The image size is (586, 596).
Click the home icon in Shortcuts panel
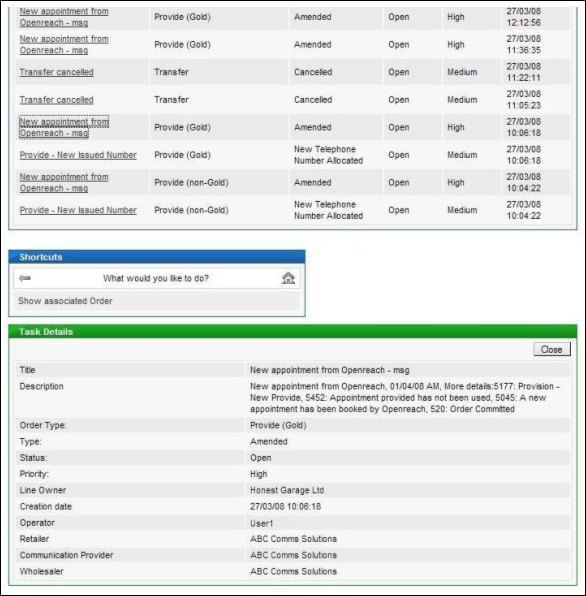tap(288, 278)
